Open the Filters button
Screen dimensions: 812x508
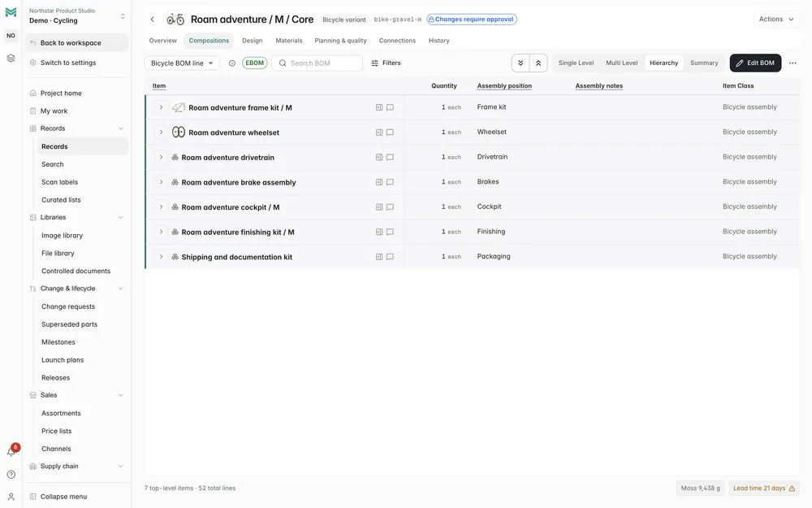(x=386, y=63)
